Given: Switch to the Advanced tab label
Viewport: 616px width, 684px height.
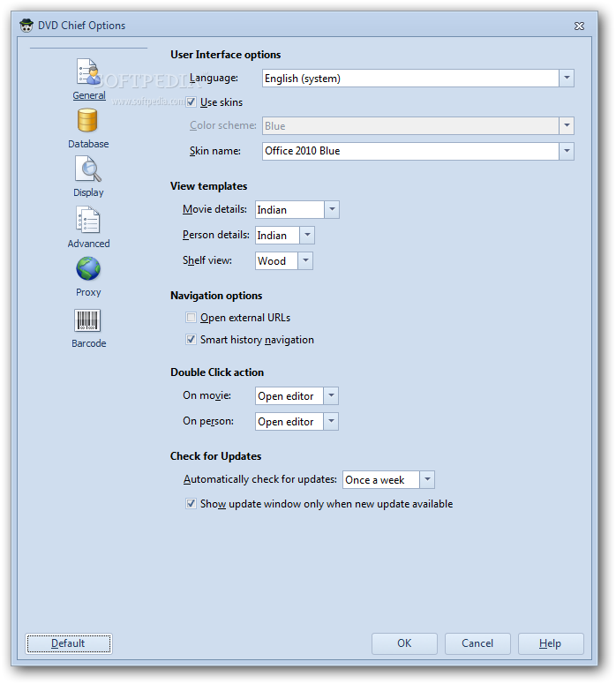Looking at the screenshot, I should (88, 244).
